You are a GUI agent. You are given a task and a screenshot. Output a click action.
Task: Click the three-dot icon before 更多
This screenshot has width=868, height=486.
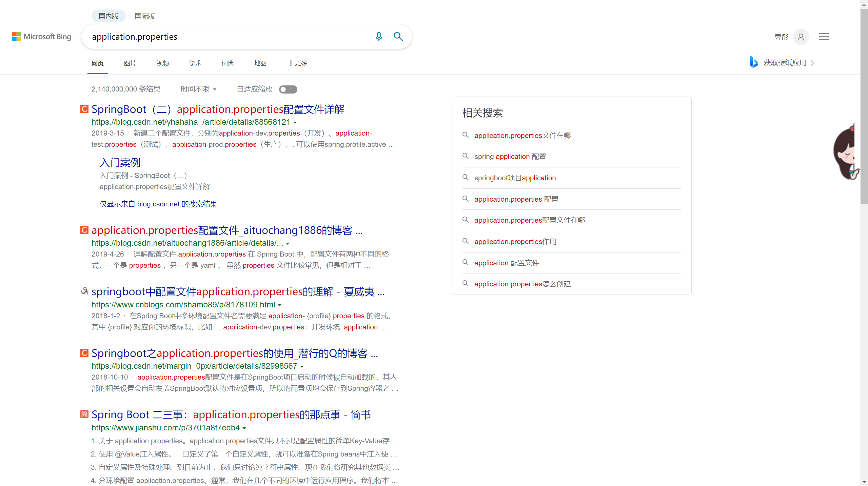click(x=291, y=63)
